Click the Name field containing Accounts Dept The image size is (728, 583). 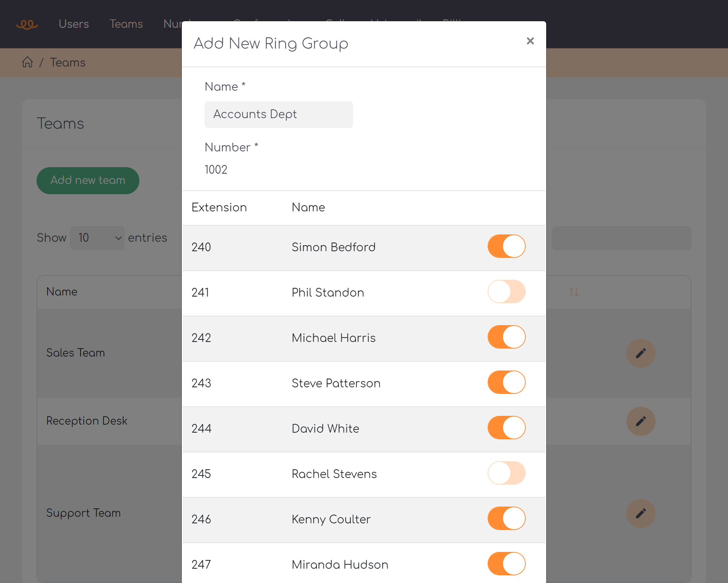coord(278,114)
